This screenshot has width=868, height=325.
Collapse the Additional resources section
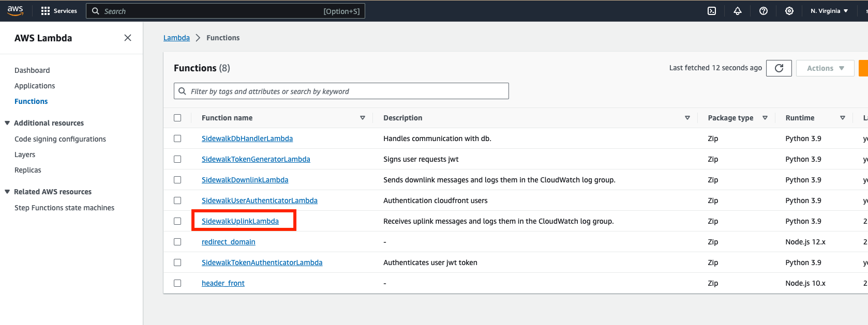click(7, 123)
